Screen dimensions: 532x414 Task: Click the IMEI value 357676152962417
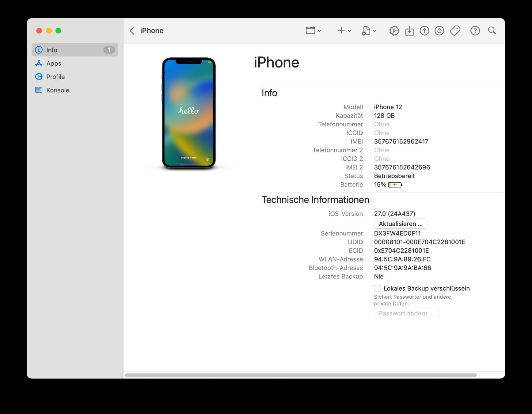401,141
